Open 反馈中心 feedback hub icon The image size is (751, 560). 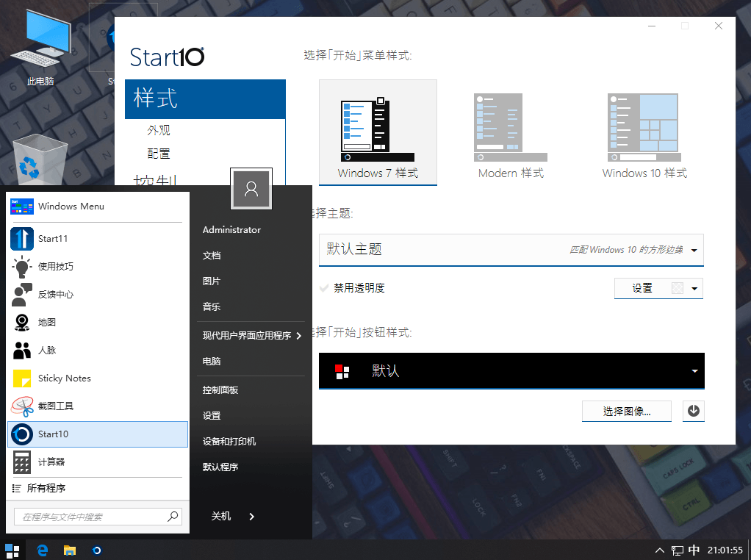[x=22, y=294]
